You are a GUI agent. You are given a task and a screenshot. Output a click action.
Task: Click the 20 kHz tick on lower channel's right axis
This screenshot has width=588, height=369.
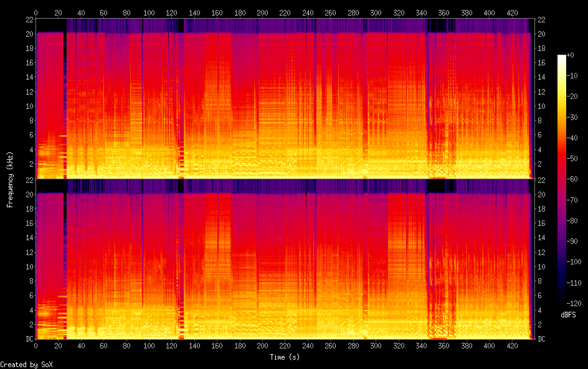(x=541, y=194)
